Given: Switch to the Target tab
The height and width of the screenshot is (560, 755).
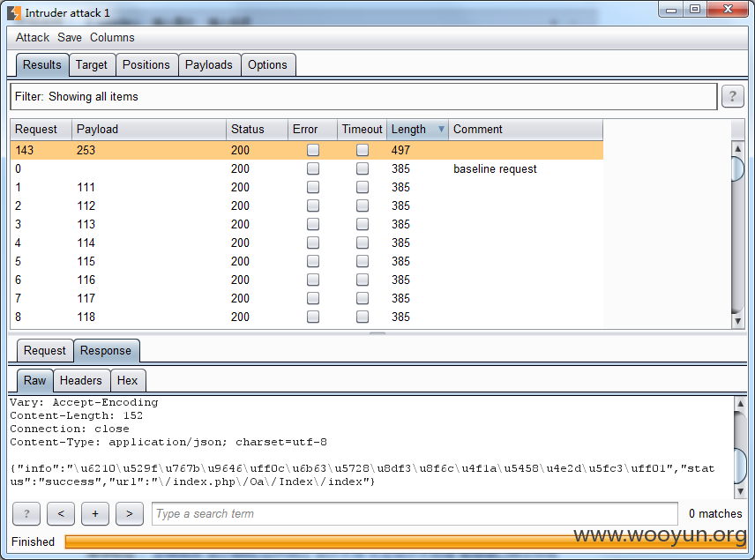Looking at the screenshot, I should tap(92, 65).
